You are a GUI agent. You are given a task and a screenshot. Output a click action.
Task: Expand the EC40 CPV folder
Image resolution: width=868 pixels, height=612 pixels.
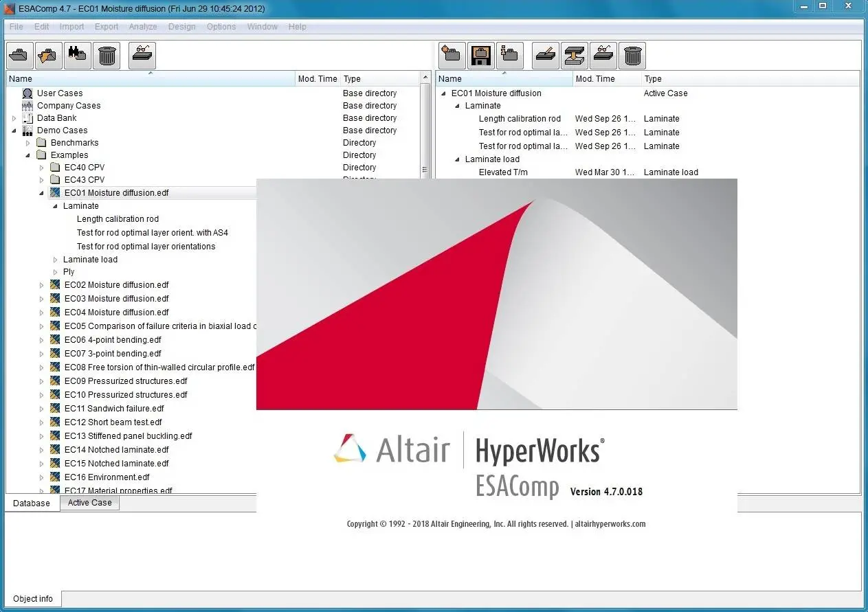42,168
